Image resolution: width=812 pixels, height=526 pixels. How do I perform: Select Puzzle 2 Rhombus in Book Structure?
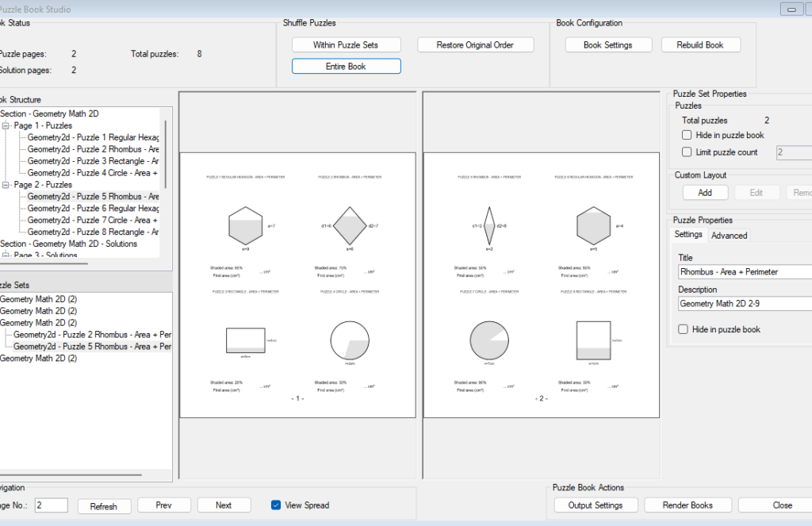click(94, 150)
